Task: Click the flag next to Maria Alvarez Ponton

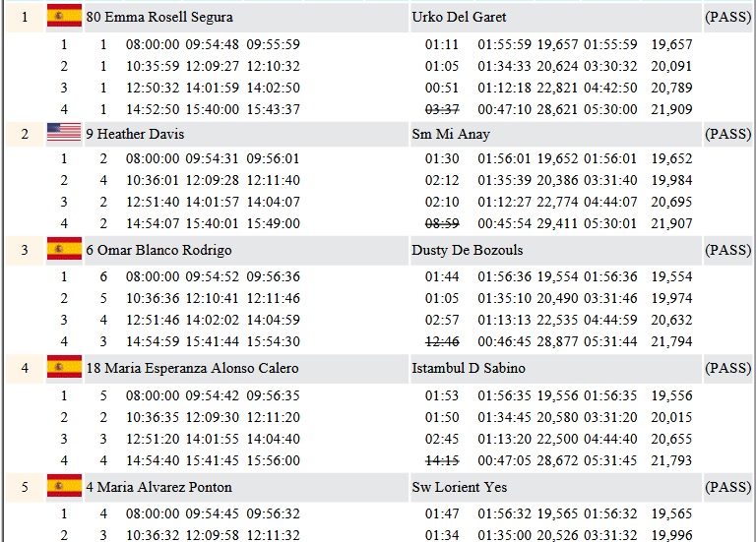Action: point(64,486)
